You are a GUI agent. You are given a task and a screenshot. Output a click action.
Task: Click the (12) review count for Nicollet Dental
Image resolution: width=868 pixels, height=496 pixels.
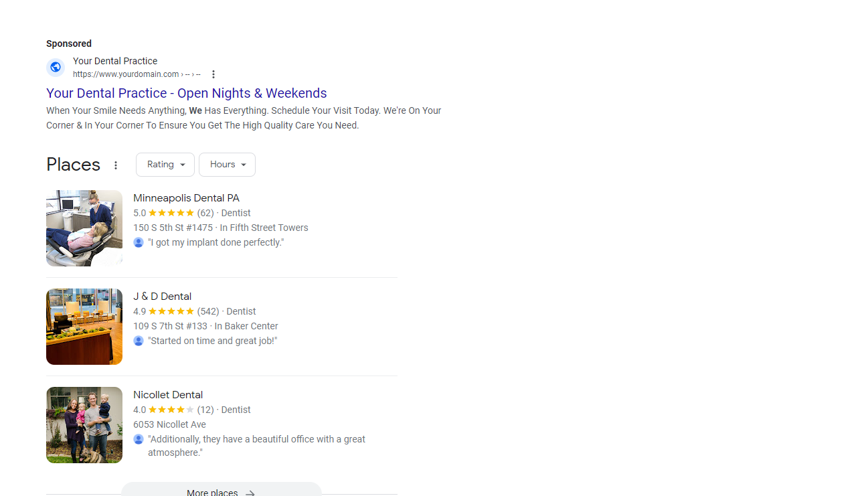pyautogui.click(x=205, y=409)
